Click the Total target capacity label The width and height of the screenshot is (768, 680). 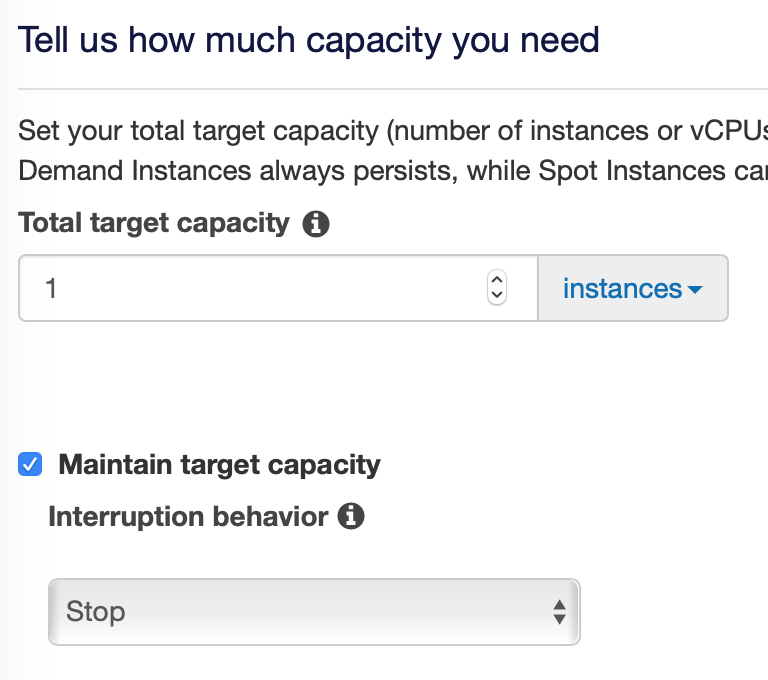(154, 223)
